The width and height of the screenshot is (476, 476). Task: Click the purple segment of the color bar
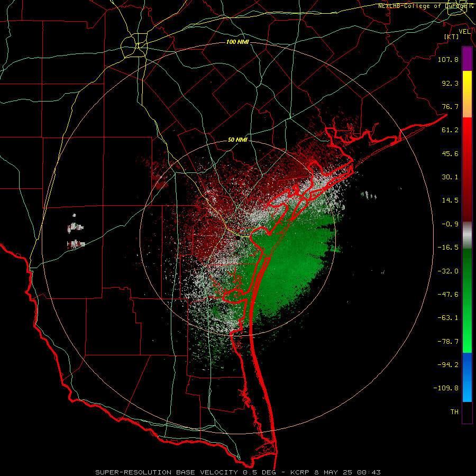pyautogui.click(x=467, y=59)
